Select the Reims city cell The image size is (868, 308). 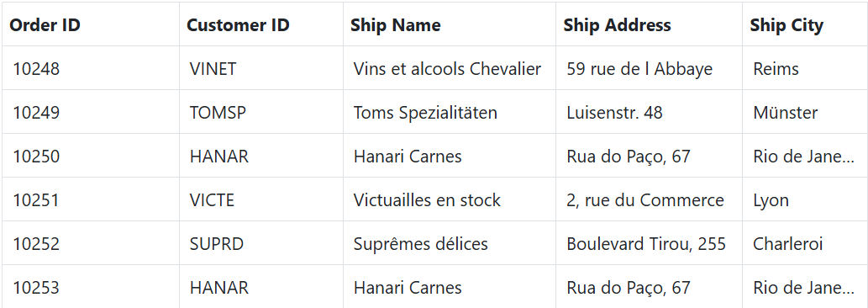(805, 68)
